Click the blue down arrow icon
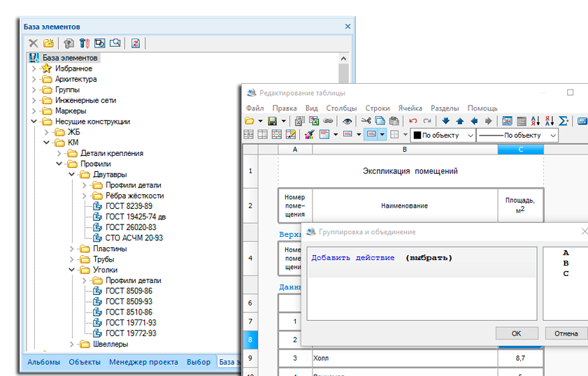 [x=446, y=121]
